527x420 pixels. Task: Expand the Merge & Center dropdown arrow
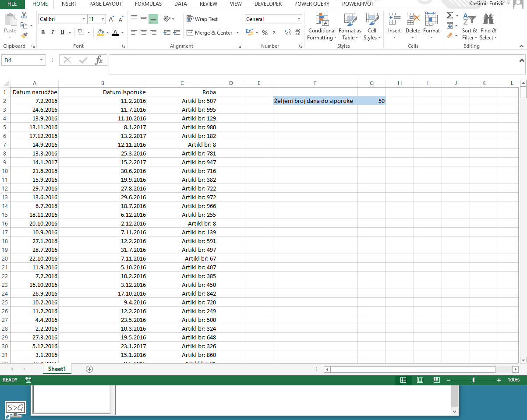pos(237,32)
